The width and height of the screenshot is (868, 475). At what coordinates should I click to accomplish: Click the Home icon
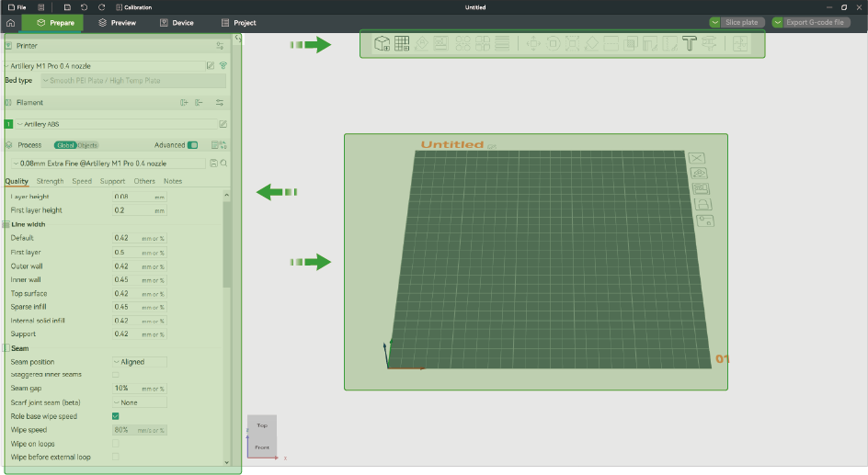pyautogui.click(x=10, y=23)
